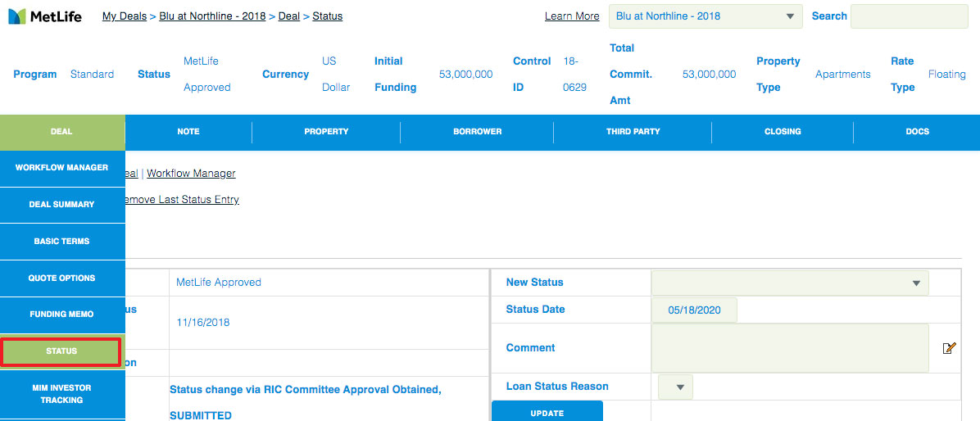Click the Status Date field 05/18/2020

[694, 310]
